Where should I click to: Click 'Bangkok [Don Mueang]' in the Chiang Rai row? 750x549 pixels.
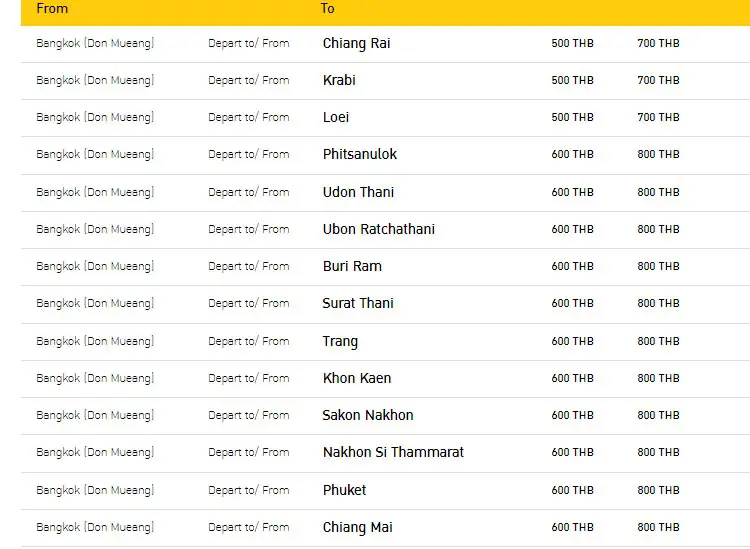click(95, 44)
